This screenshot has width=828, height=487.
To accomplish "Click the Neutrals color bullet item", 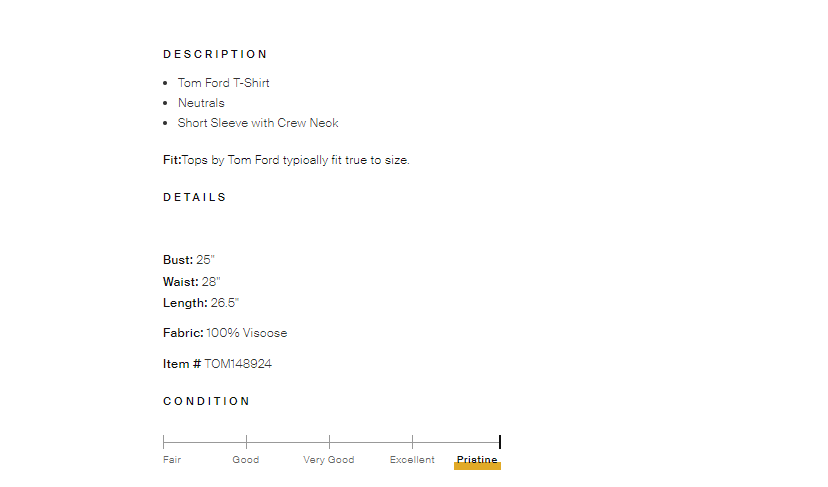I will pyautogui.click(x=201, y=103).
